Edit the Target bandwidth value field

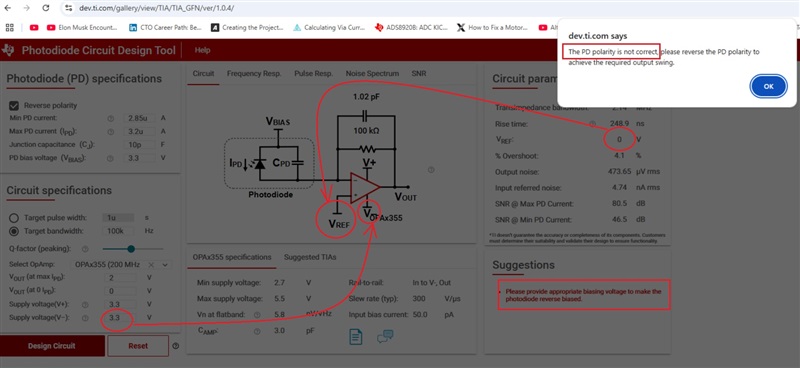(x=118, y=231)
